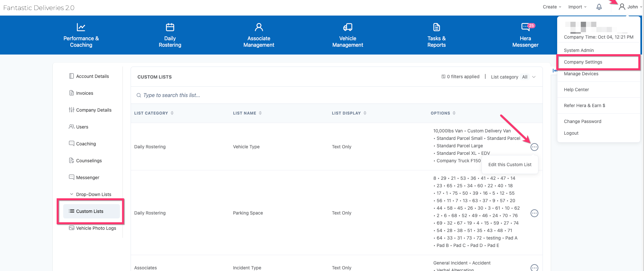
Task: Open Daily Rostering calendar icon
Action: [170, 27]
